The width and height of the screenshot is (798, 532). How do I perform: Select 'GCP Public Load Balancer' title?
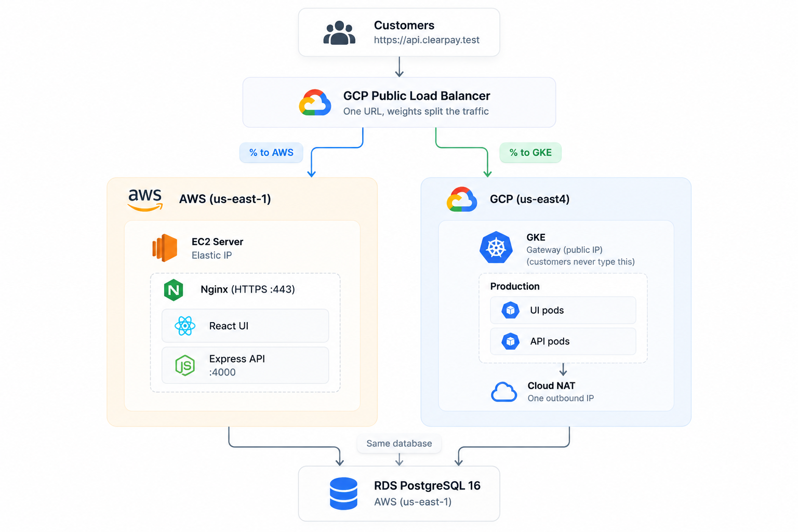417,96
